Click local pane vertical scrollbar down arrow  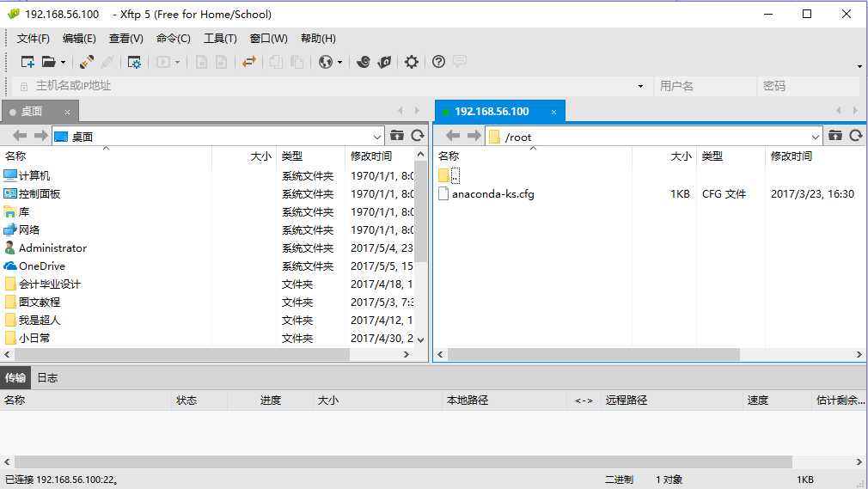[421, 339]
